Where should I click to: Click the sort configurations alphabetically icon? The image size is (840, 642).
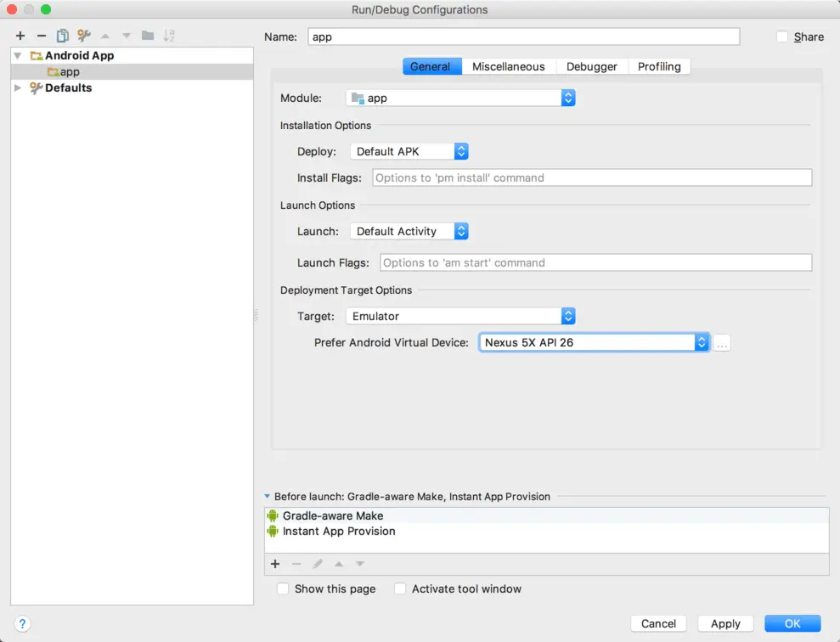coord(169,36)
